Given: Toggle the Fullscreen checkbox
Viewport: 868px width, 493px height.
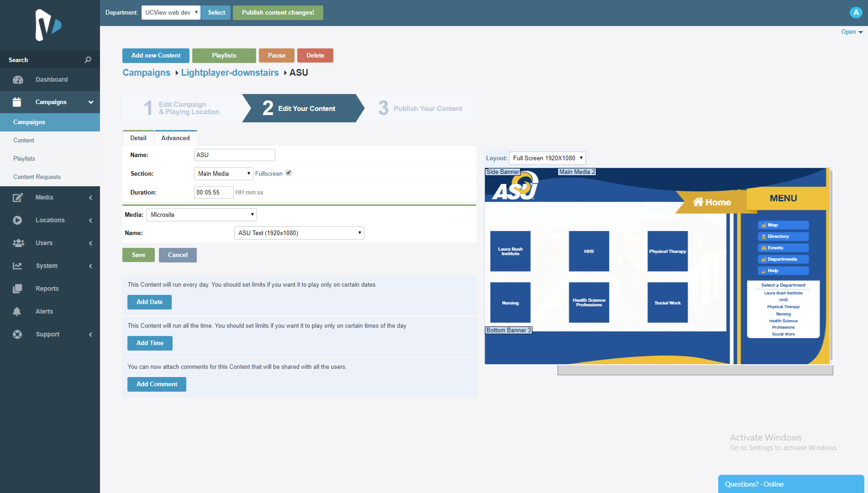Looking at the screenshot, I should (289, 173).
